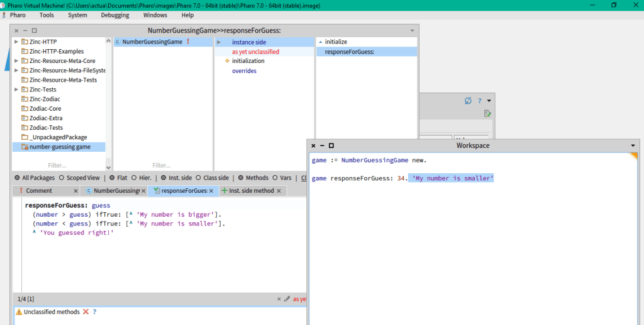Viewport: 644px width, 325px height.
Task: Click the pencil edit icon in status bar
Action: click(287, 299)
